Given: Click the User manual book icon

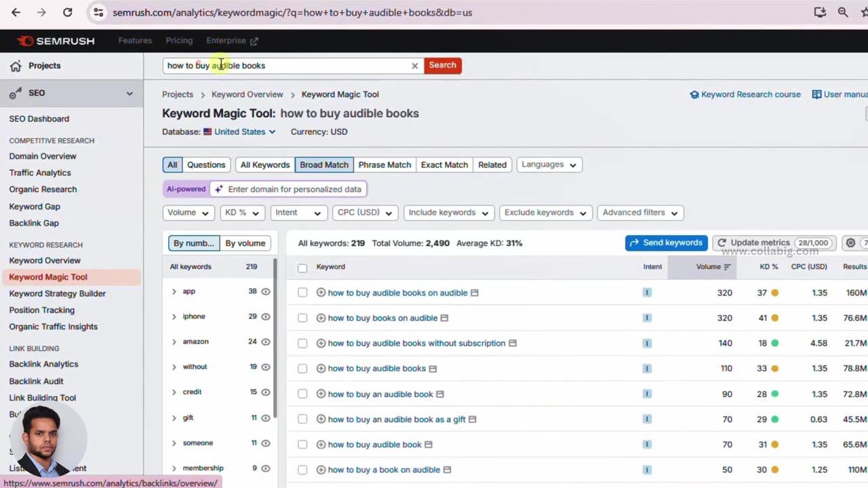Looking at the screenshot, I should tap(816, 94).
